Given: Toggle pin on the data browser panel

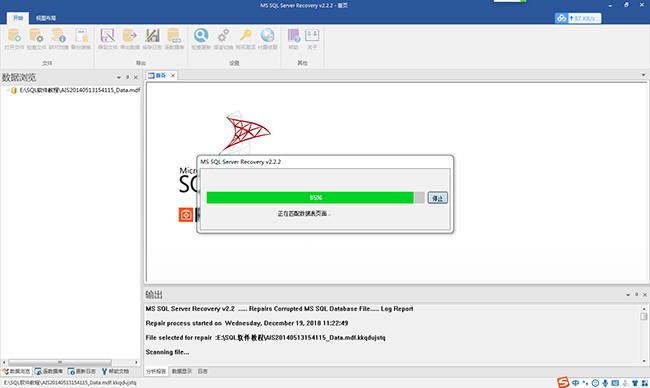Looking at the screenshot, I should tap(127, 78).
